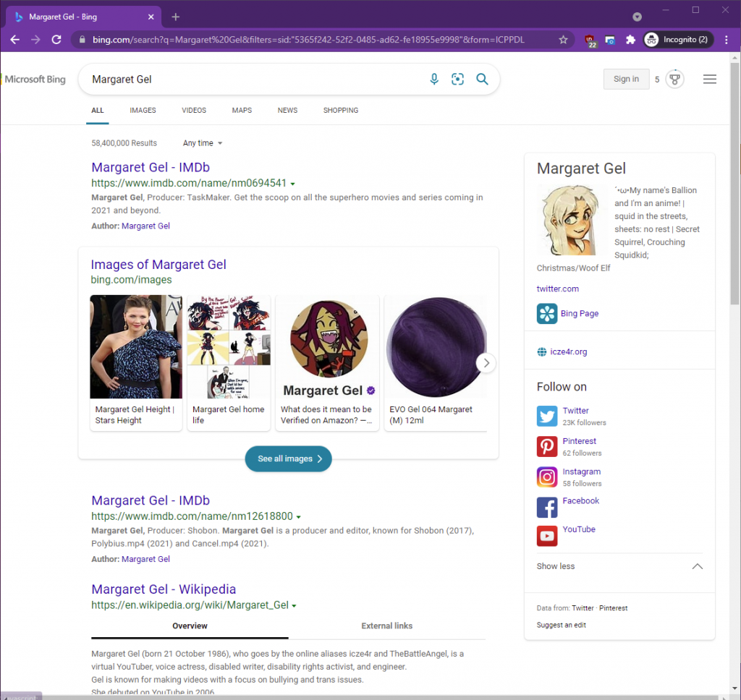This screenshot has width=741, height=700.
Task: Click the Bing Page icon
Action: pos(547,314)
